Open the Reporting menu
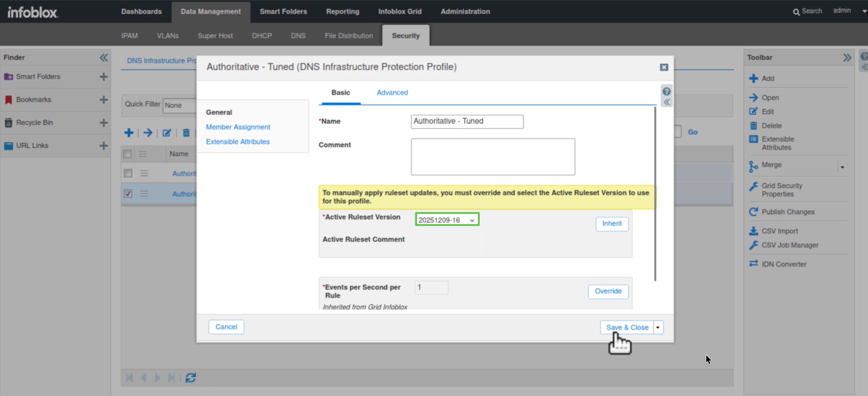This screenshot has height=396, width=868. coord(343,11)
